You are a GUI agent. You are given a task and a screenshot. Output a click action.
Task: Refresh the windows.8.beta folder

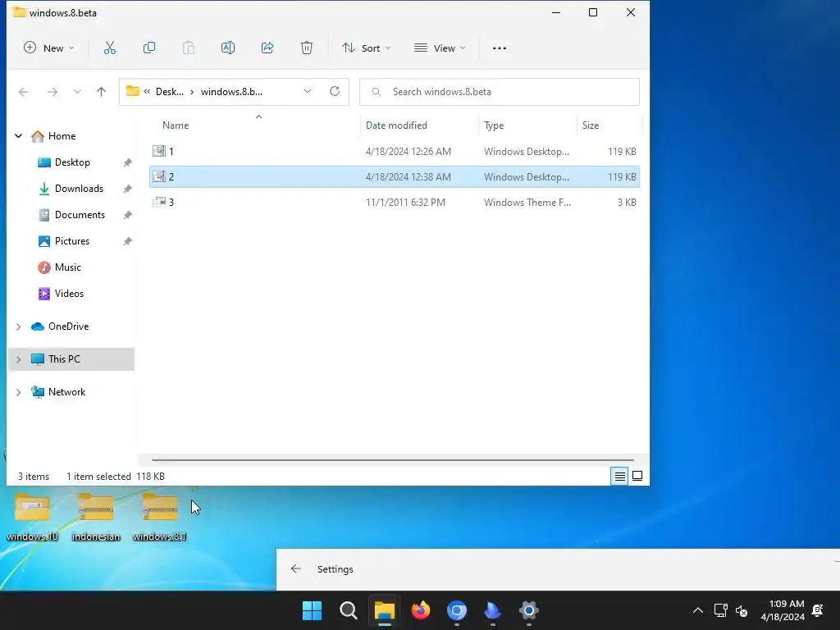pos(335,92)
